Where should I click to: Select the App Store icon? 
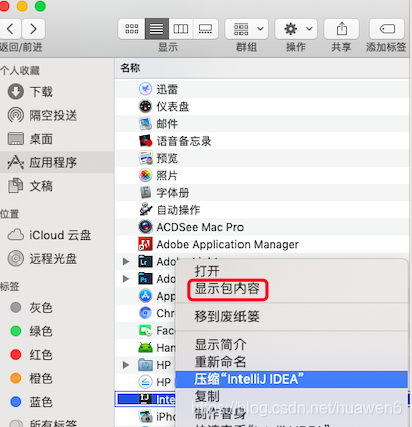[x=145, y=296]
